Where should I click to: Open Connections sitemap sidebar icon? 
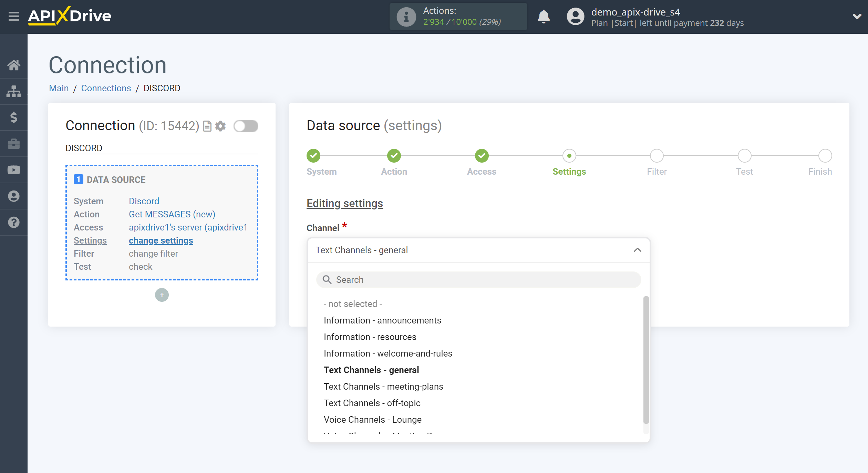(14, 91)
